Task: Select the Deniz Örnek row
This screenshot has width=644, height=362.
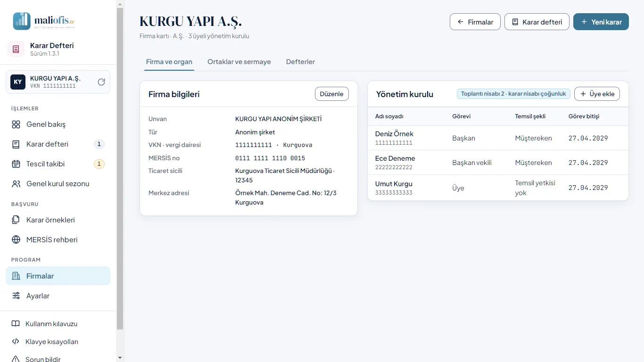Action: 498,138
